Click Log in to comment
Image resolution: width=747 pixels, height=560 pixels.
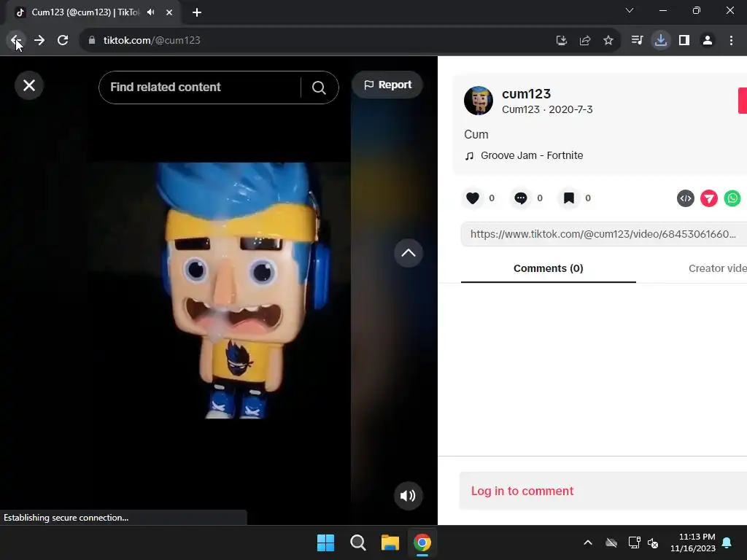[x=522, y=491]
